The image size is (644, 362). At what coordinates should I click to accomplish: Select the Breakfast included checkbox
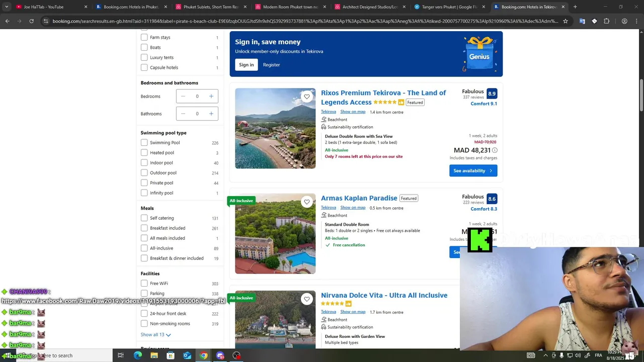tap(144, 228)
